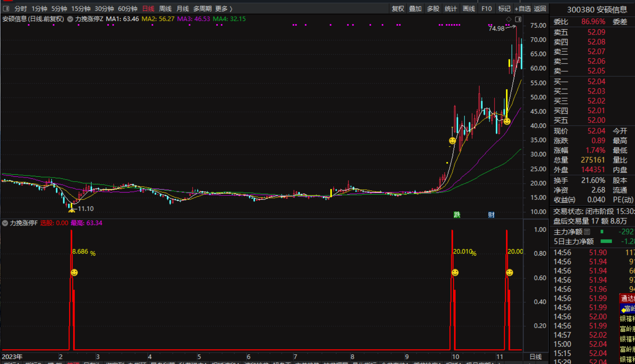Click the blue 财 marker on the main chart

click(x=491, y=215)
